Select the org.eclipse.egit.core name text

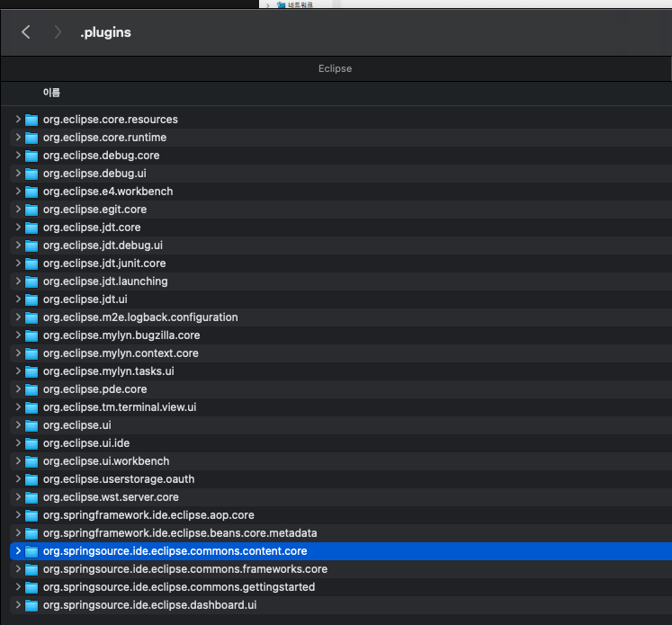click(x=94, y=209)
